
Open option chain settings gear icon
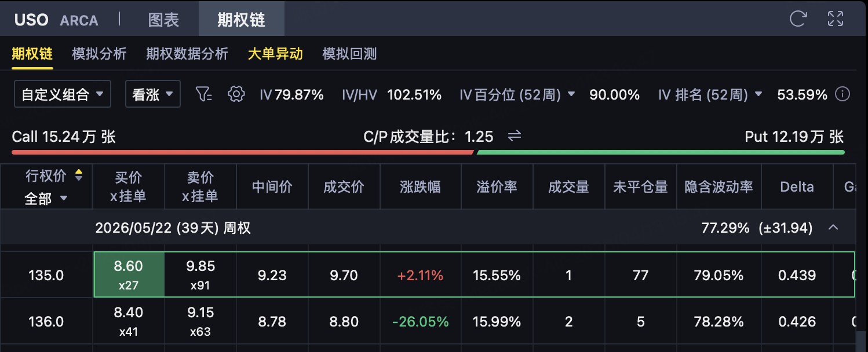click(x=236, y=94)
